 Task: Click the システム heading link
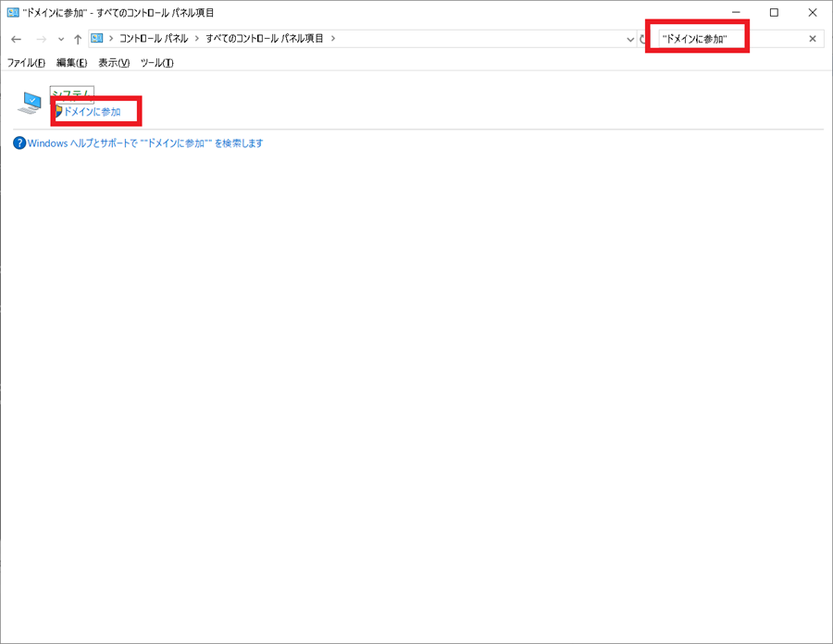coord(71,93)
